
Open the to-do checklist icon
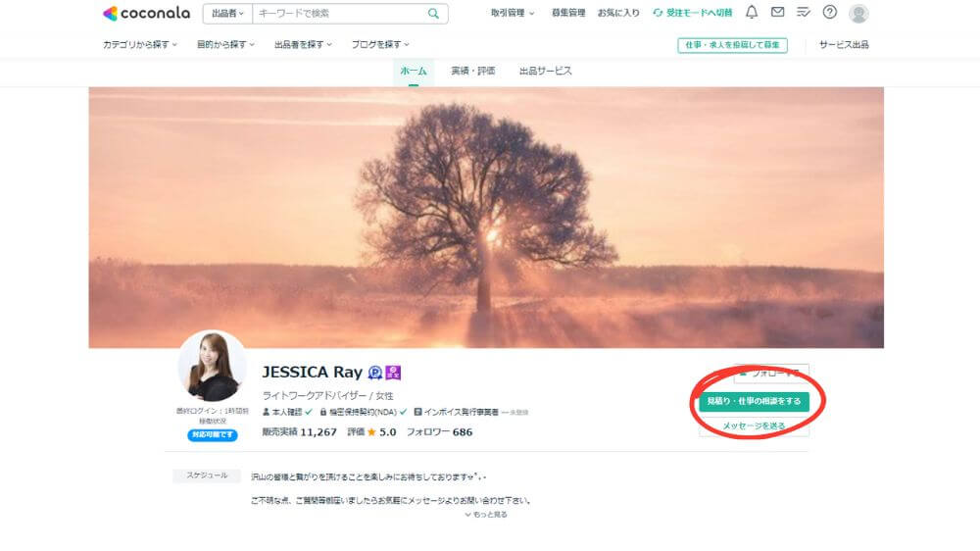click(x=804, y=13)
